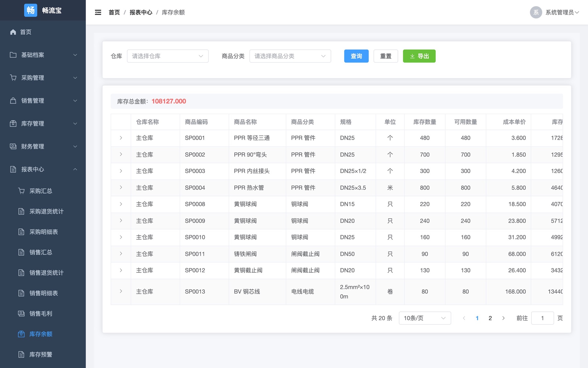The image size is (588, 368).
Task: Click 报表中心 breadcrumb link
Action: [x=141, y=12]
